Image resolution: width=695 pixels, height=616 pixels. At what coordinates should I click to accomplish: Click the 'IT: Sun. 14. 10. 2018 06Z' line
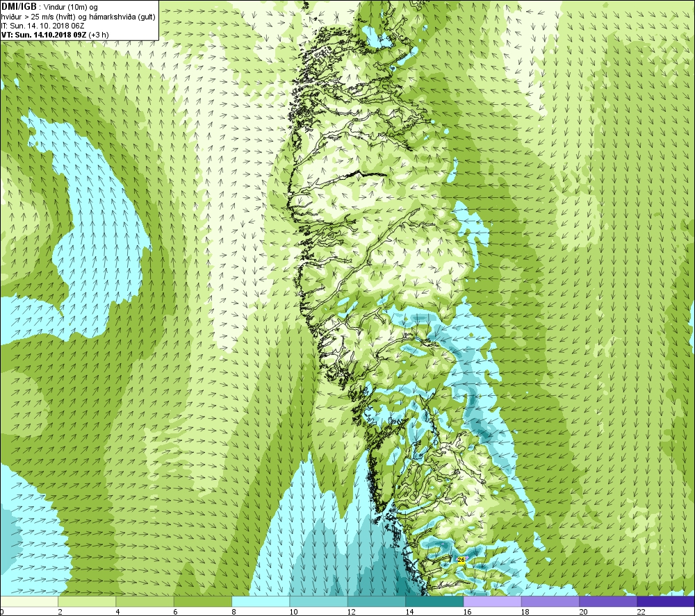click(x=42, y=26)
